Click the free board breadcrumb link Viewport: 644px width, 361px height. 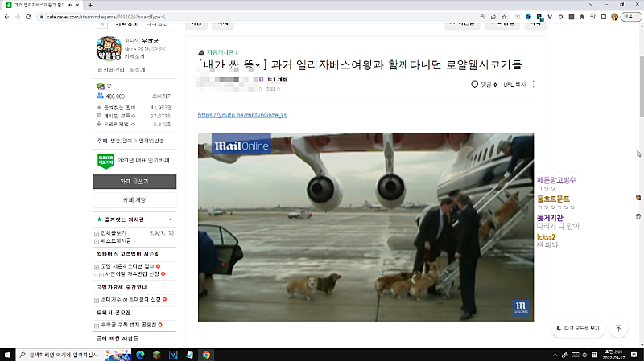click(222, 52)
